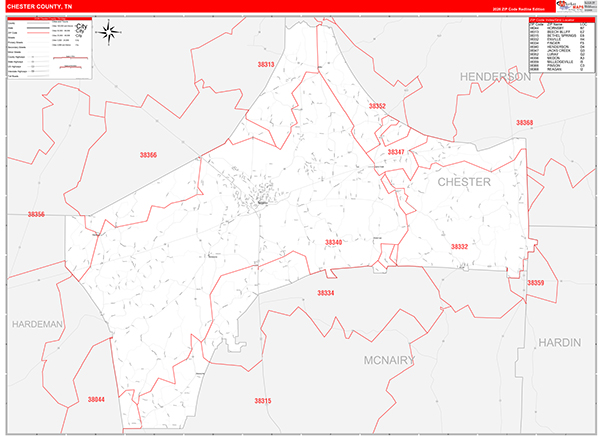Click the red ZIP Code line sample in legend
The height and width of the screenshot is (436, 600).
pos(38,33)
